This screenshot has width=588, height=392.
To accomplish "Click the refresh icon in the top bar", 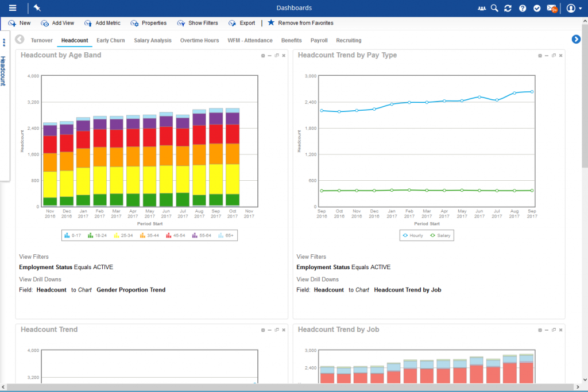I will tap(508, 8).
